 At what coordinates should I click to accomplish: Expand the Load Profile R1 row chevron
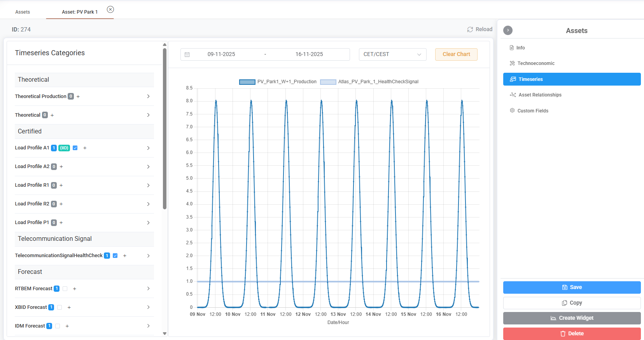[x=148, y=185]
